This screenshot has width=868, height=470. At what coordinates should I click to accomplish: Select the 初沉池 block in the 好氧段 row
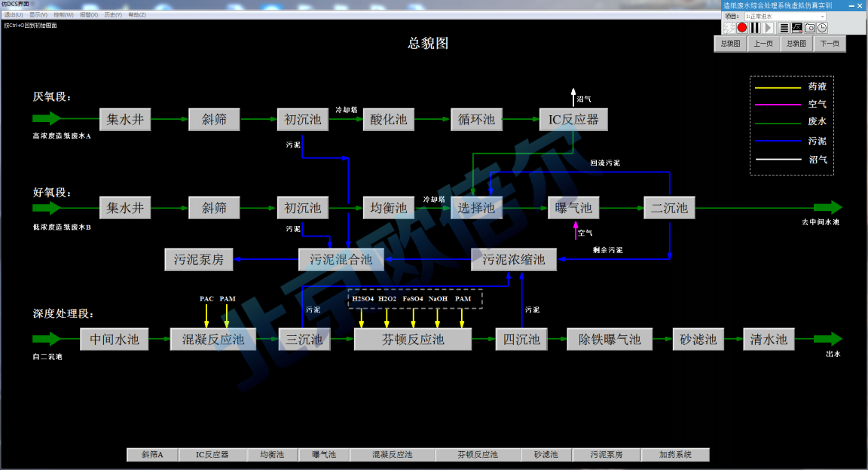[303, 208]
